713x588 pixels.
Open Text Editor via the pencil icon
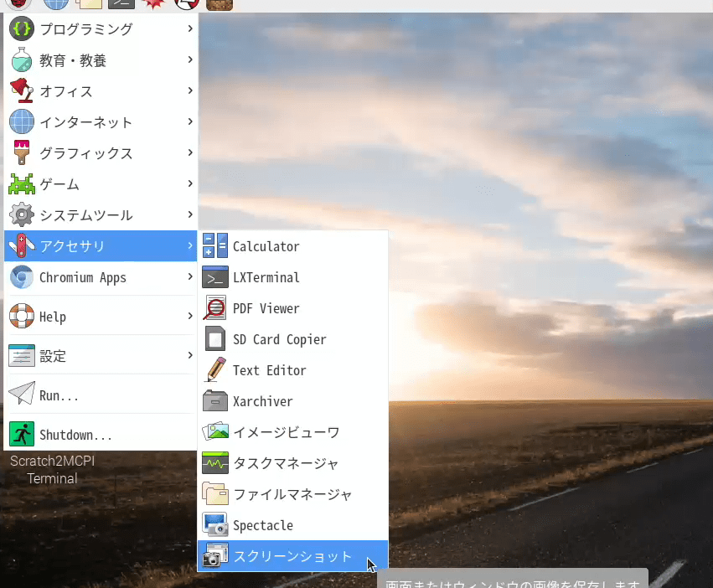[x=215, y=369]
